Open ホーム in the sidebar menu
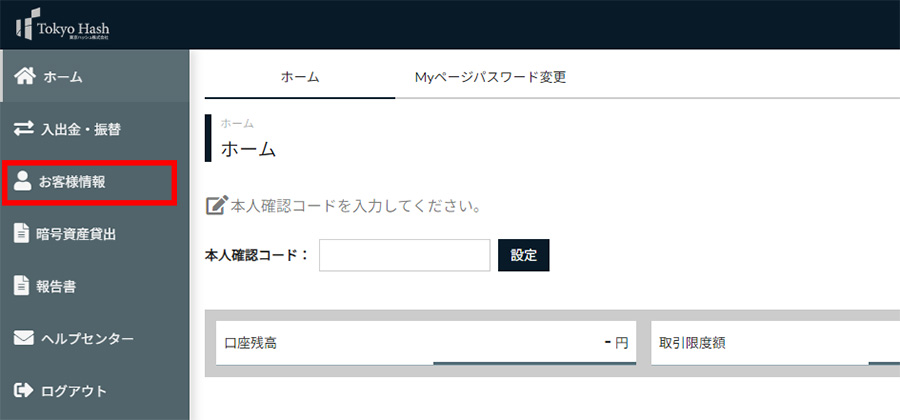 point(95,76)
